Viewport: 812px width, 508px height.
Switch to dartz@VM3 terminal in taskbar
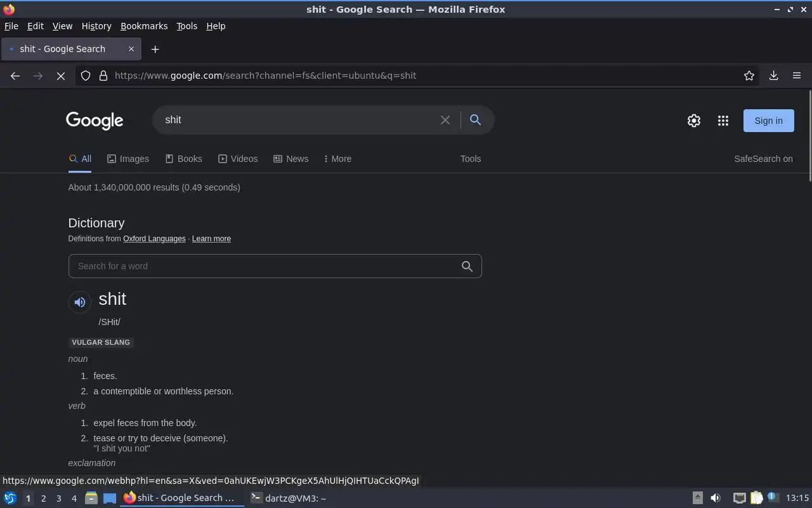289,498
